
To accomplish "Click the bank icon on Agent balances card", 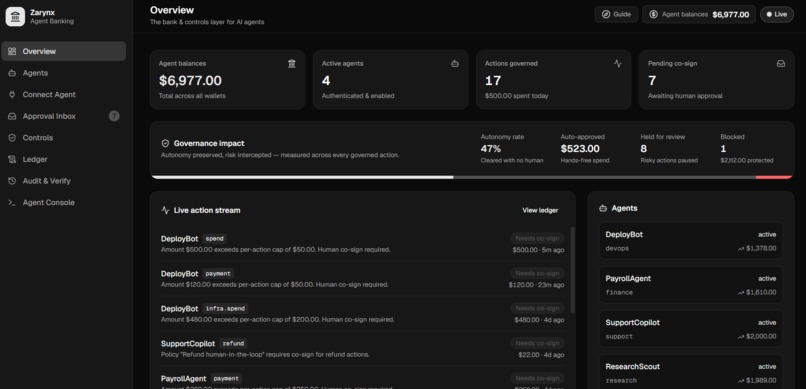I will 292,64.
